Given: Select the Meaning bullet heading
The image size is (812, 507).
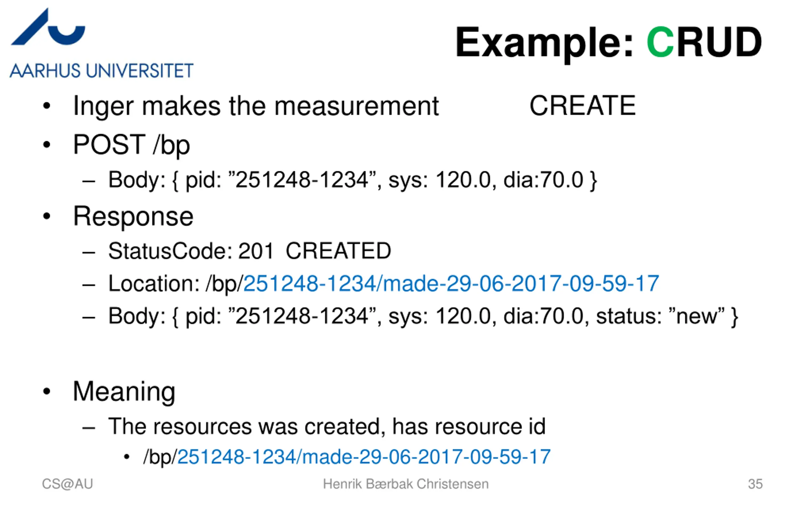Looking at the screenshot, I should [124, 392].
